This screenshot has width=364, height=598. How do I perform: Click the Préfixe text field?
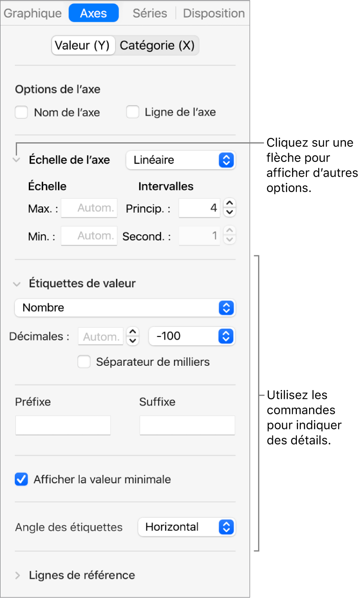click(63, 425)
